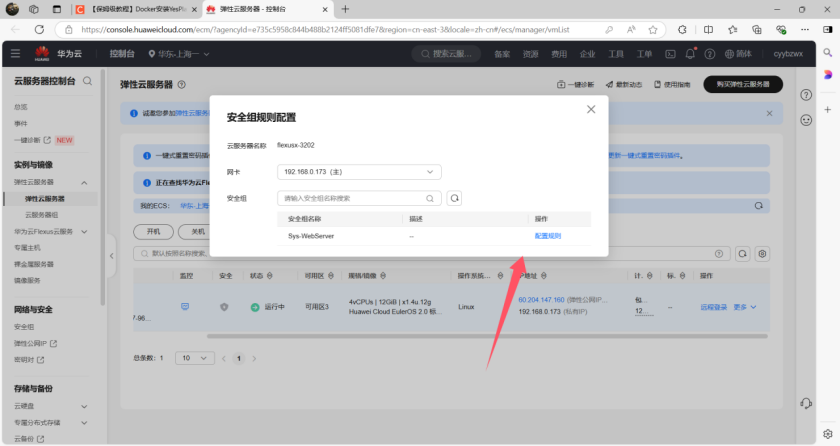Open the feedback smiley icon on right rail

click(806, 120)
